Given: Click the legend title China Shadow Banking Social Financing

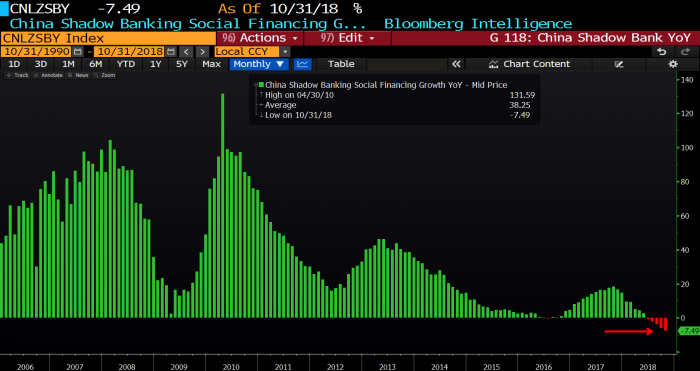Looking at the screenshot, I should [x=386, y=85].
